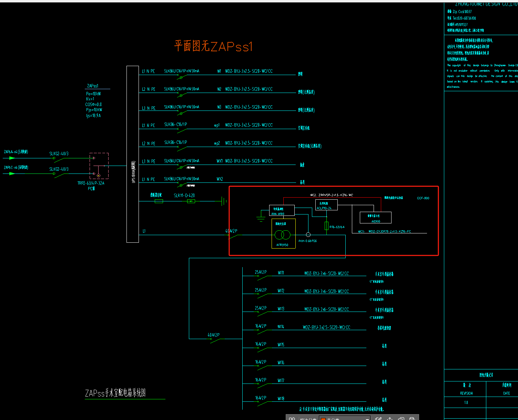Select the WX2 spare circuit label
The height and width of the screenshot is (420, 518).
(220, 179)
